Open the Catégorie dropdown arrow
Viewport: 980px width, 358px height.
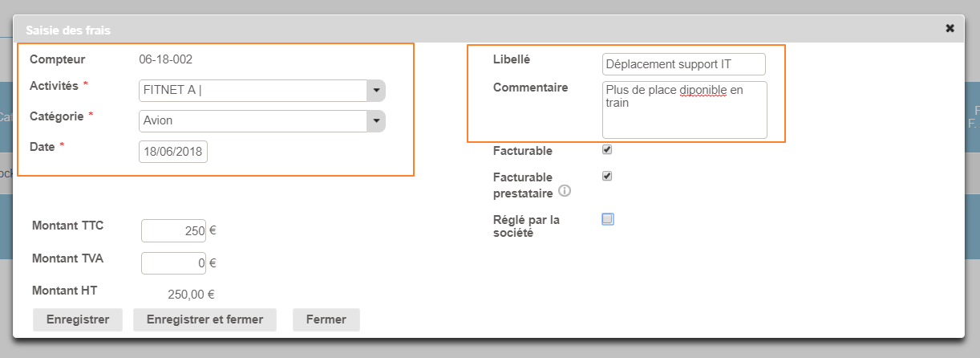(x=376, y=121)
